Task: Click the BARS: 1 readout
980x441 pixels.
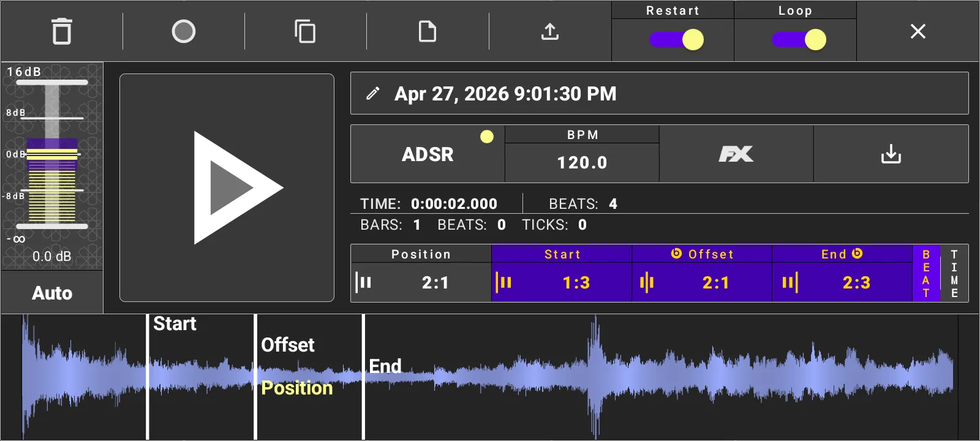Action: (x=390, y=225)
